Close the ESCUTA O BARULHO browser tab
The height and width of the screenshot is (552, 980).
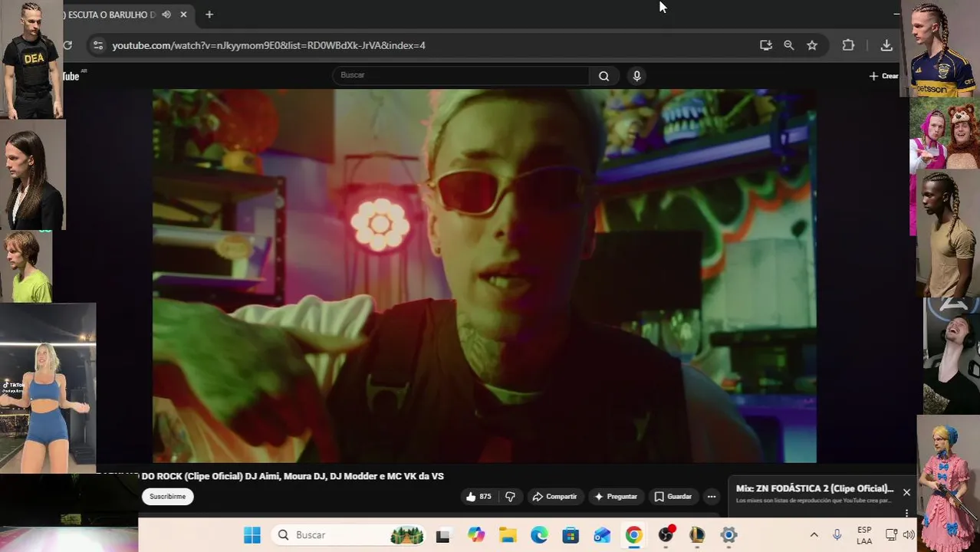click(183, 15)
